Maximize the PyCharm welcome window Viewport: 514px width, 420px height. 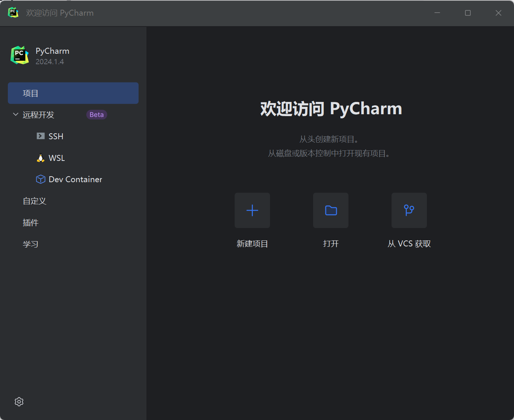pos(468,13)
